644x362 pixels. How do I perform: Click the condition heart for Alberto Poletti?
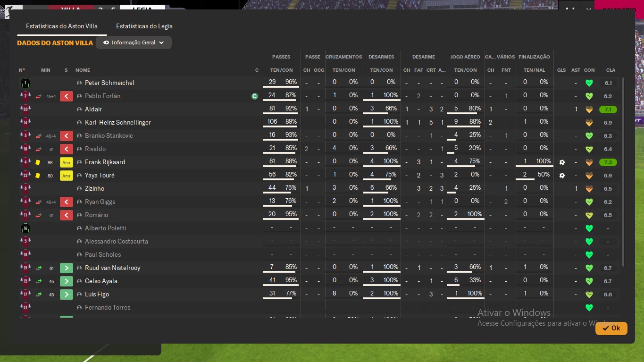click(589, 228)
